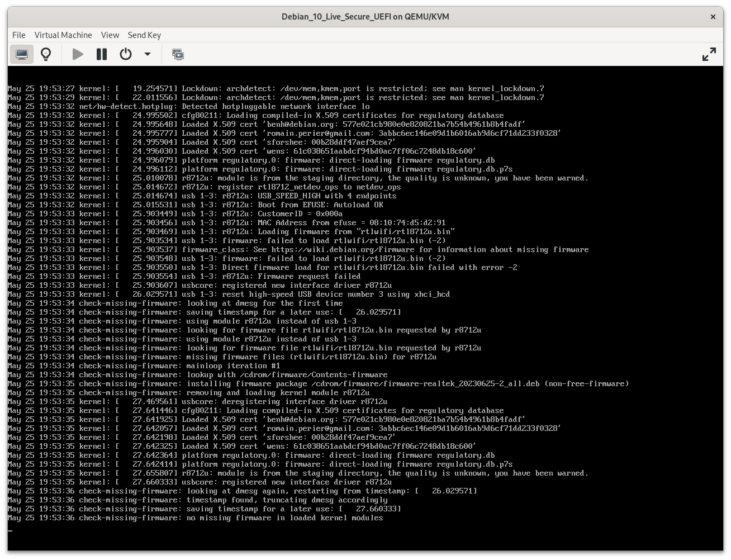Screen dimensions: 731x560
Task: Click the window title Debian_10_Live_Secure_UEFI on QEMU/KVM
Action: (365, 17)
